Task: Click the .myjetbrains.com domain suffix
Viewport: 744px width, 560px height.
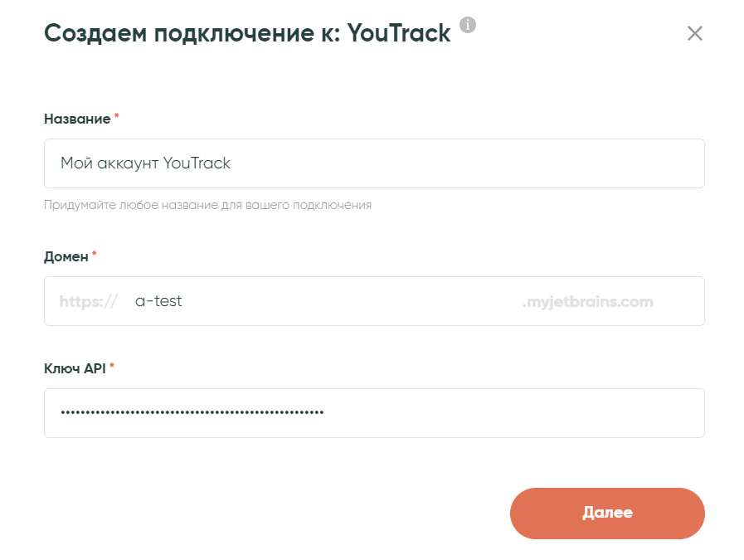Action: tap(587, 301)
